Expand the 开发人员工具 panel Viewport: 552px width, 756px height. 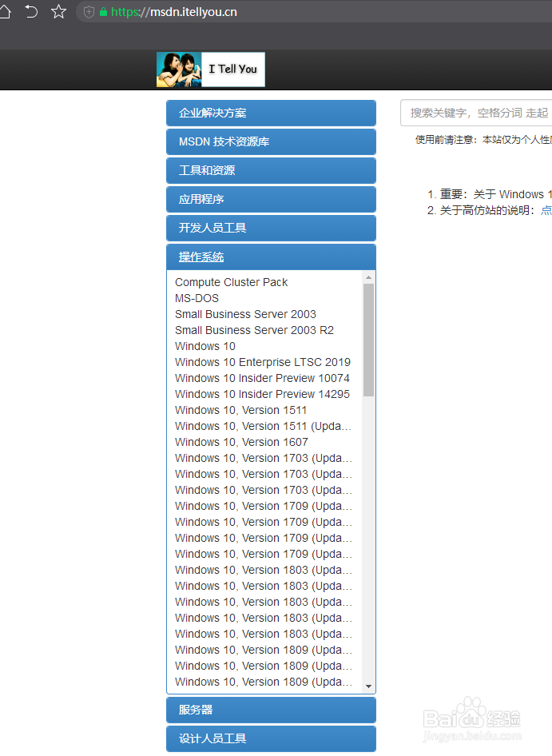(271, 228)
